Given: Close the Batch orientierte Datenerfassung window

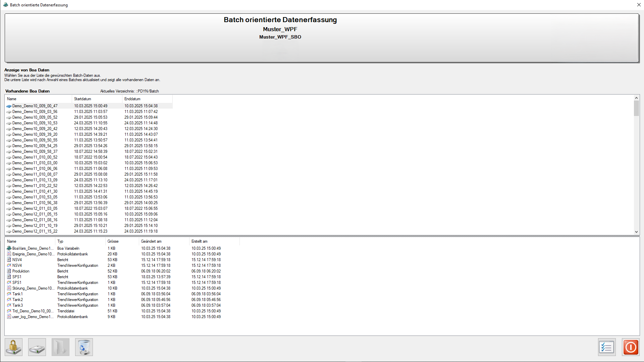Looking at the screenshot, I should (x=639, y=5).
